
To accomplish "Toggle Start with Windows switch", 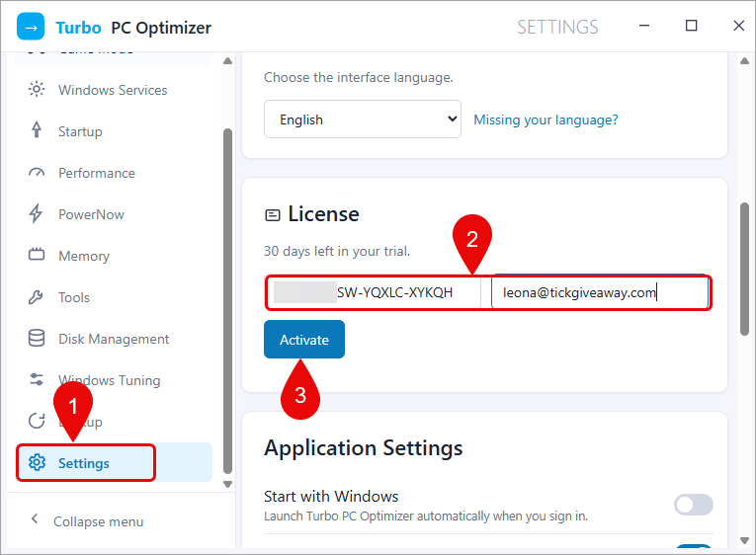I will click(x=694, y=505).
